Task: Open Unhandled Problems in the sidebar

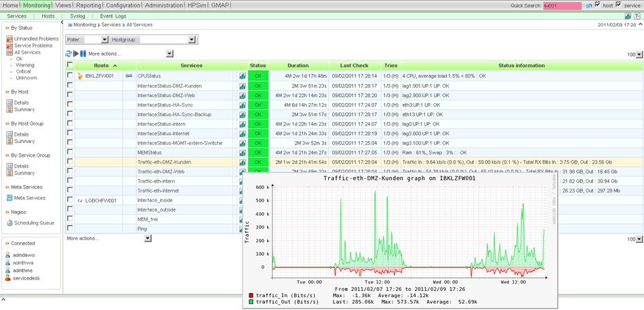Action: point(36,39)
